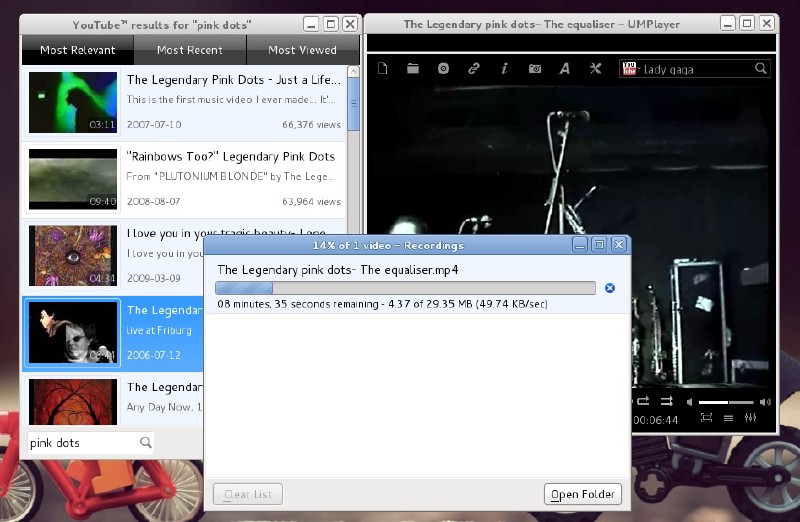Screen dimensions: 800x522
Task: Open the '"Rainbows Too?" Legendary Pink Dots' title
Action: [x=231, y=157]
